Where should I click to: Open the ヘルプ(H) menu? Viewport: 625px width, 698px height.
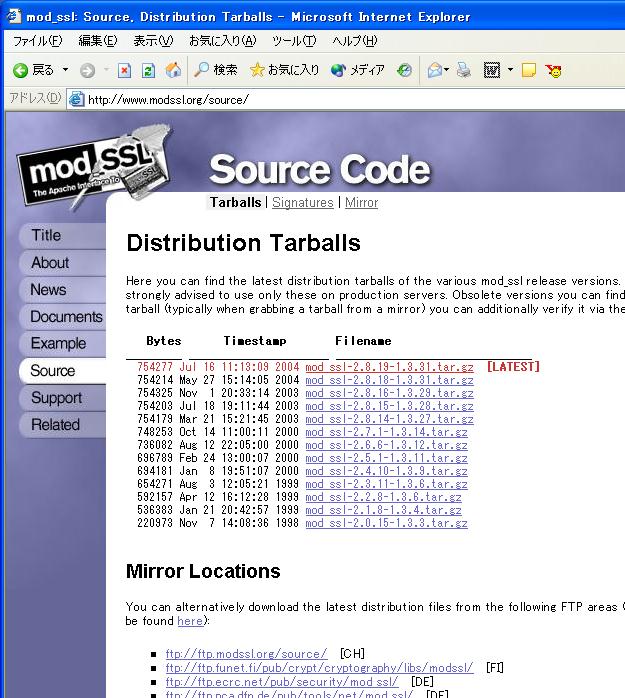[x=355, y=41]
